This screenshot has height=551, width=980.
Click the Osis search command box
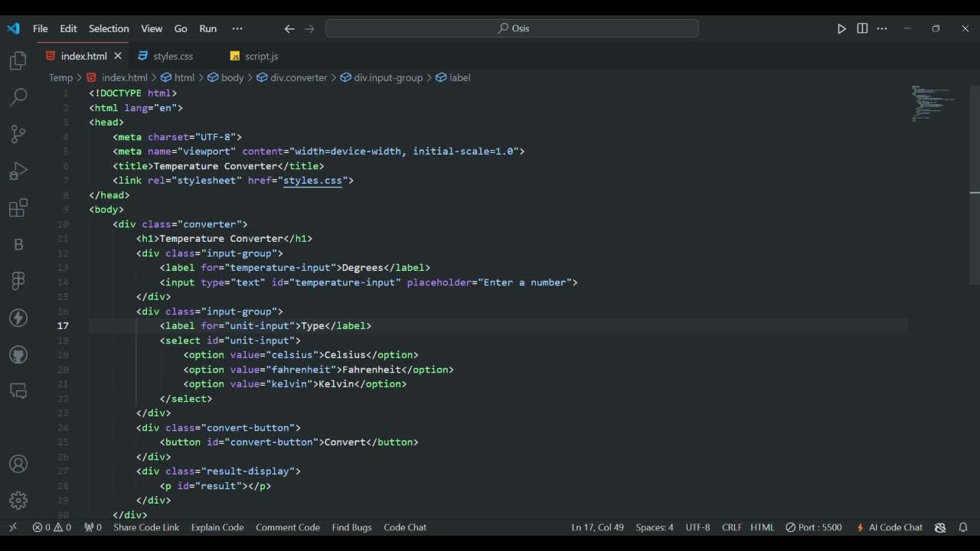click(512, 28)
